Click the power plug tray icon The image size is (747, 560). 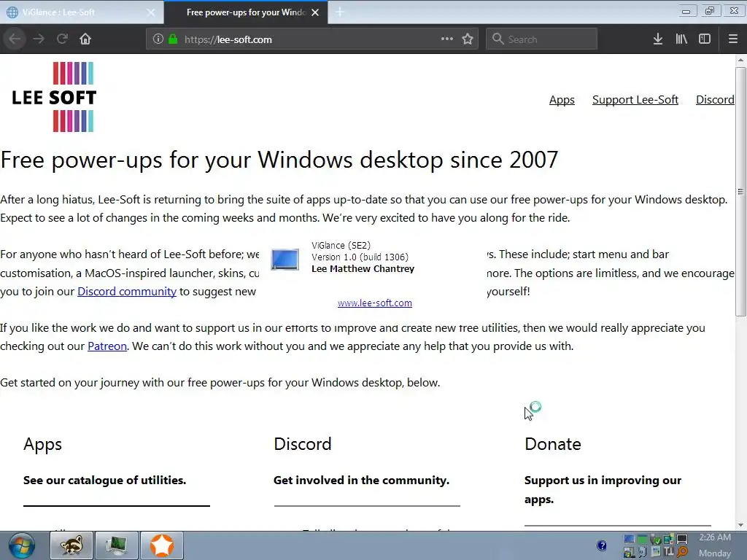click(x=656, y=540)
